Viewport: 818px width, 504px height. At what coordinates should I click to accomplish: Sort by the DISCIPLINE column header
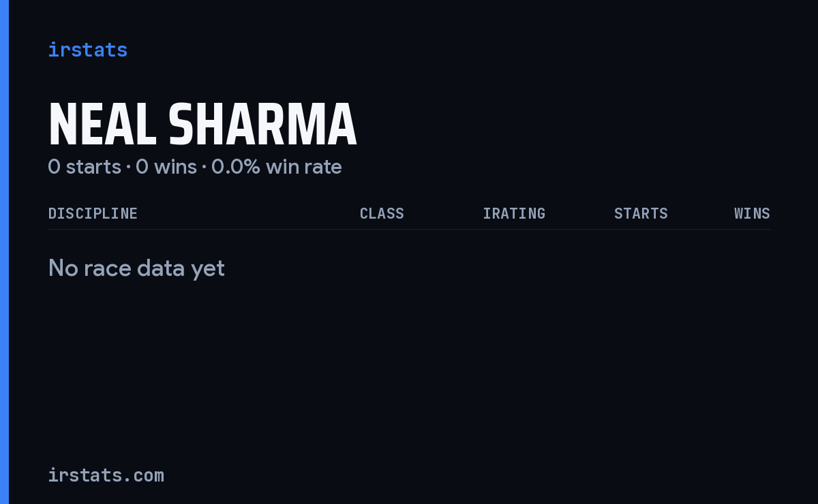pyautogui.click(x=93, y=213)
